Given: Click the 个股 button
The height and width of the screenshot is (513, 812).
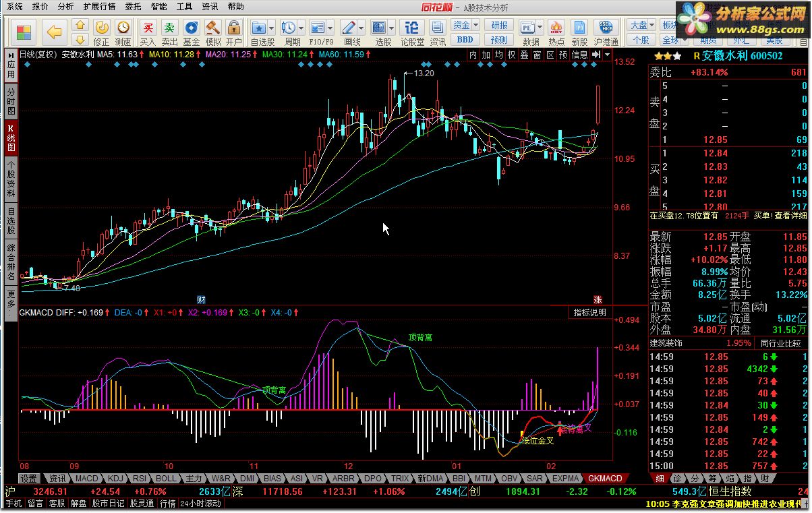Looking at the screenshot, I should tap(641, 40).
